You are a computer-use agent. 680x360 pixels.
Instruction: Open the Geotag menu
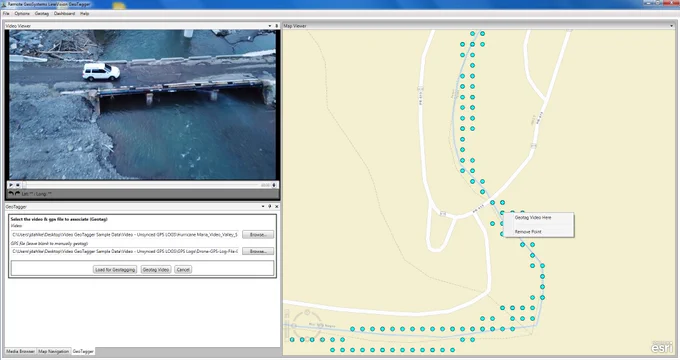click(x=42, y=13)
